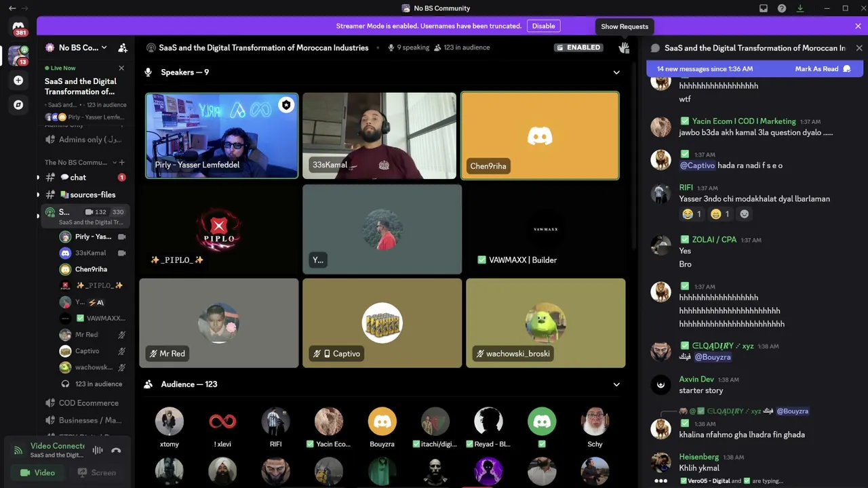Click the ZOLAI / CPA username in chat
Viewport: 868px width, 488px height.
[714, 240]
